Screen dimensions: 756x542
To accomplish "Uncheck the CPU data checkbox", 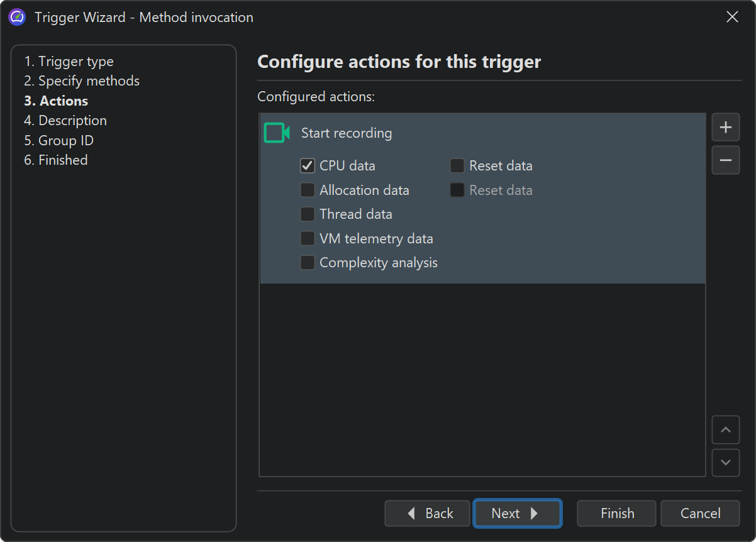I will (308, 166).
